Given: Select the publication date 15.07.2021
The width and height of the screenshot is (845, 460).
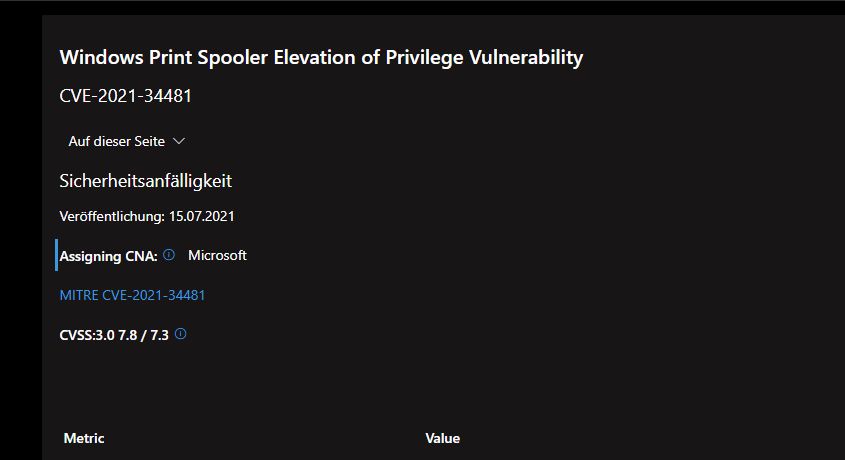Looking at the screenshot, I should [x=202, y=217].
